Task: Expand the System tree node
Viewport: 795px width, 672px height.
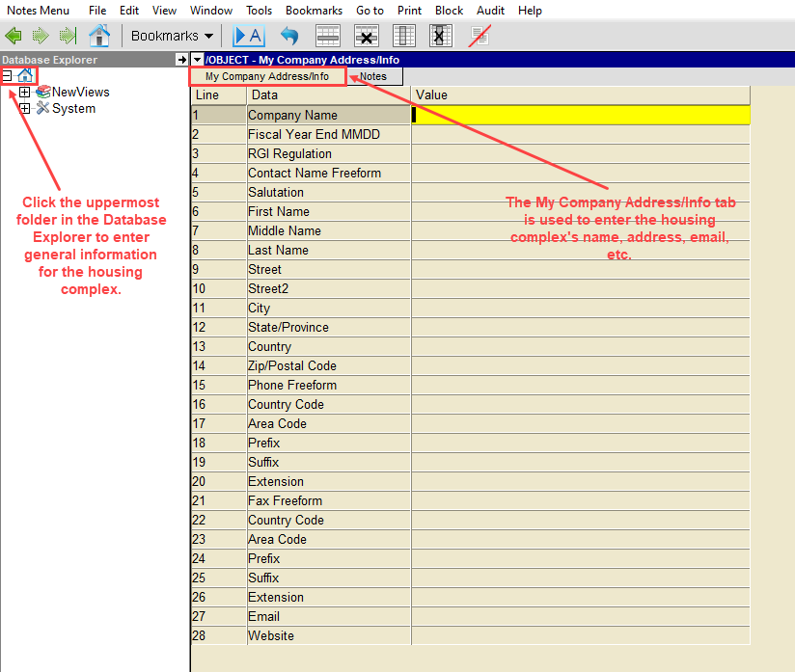Action: coord(24,109)
